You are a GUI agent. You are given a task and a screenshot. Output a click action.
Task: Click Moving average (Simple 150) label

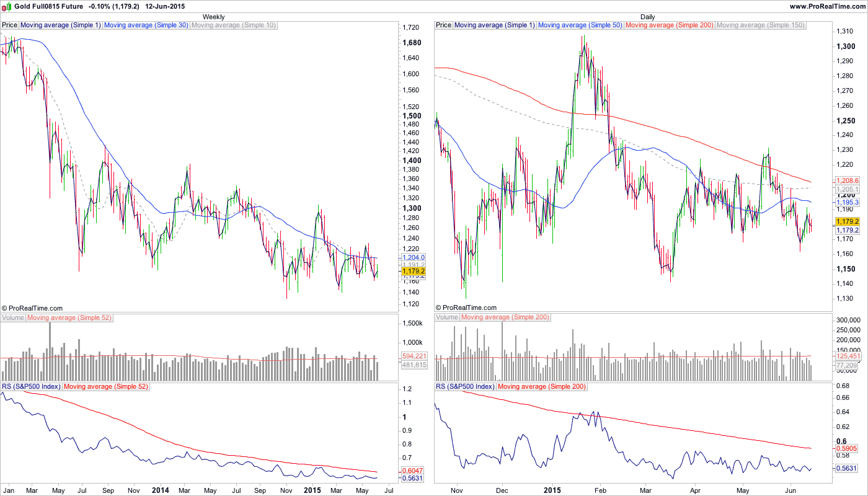(761, 25)
